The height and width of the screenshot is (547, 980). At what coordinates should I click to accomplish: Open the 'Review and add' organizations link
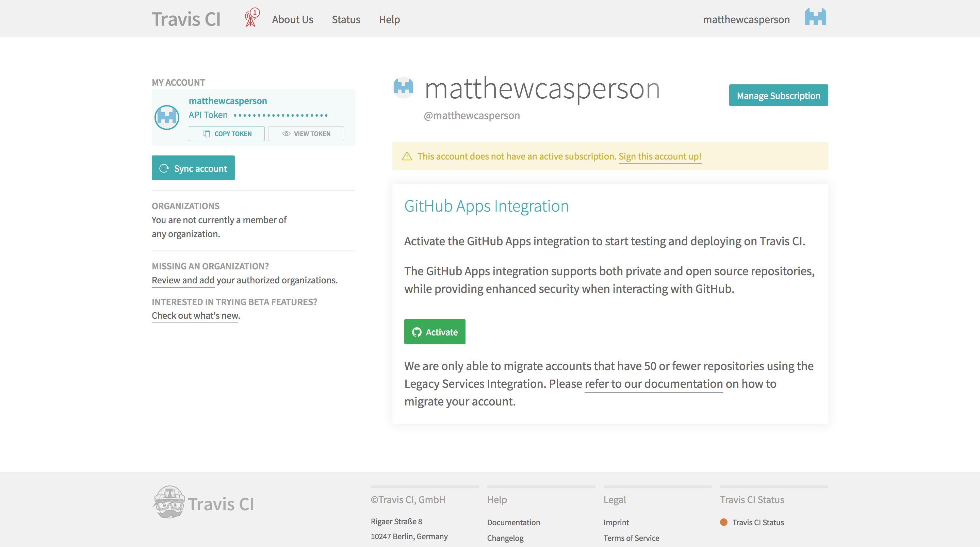(x=183, y=280)
